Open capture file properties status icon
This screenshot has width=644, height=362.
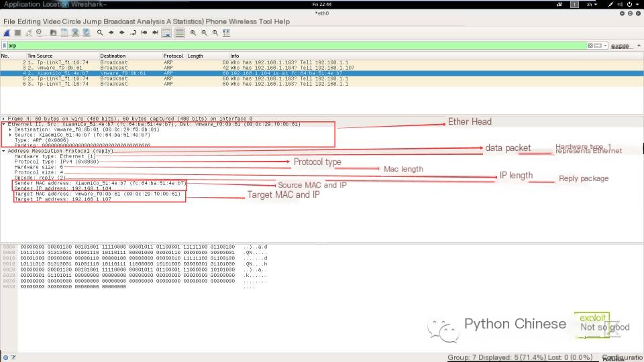(13, 357)
